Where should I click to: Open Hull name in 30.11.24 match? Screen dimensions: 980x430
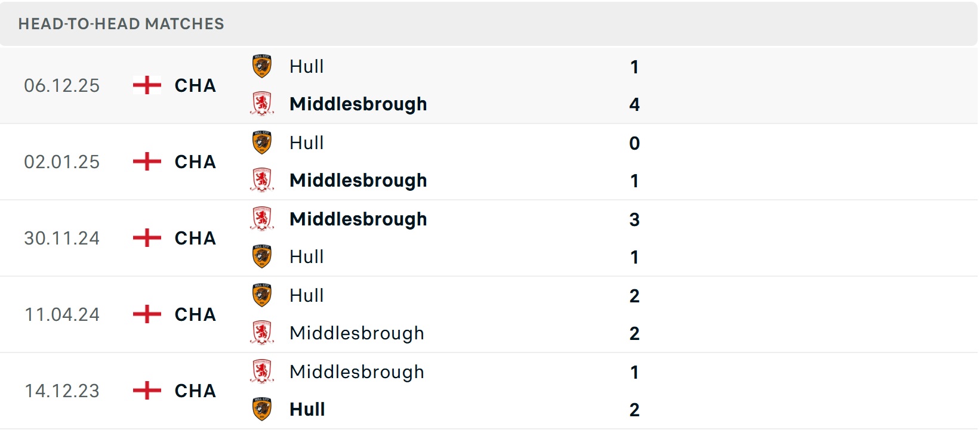307,256
